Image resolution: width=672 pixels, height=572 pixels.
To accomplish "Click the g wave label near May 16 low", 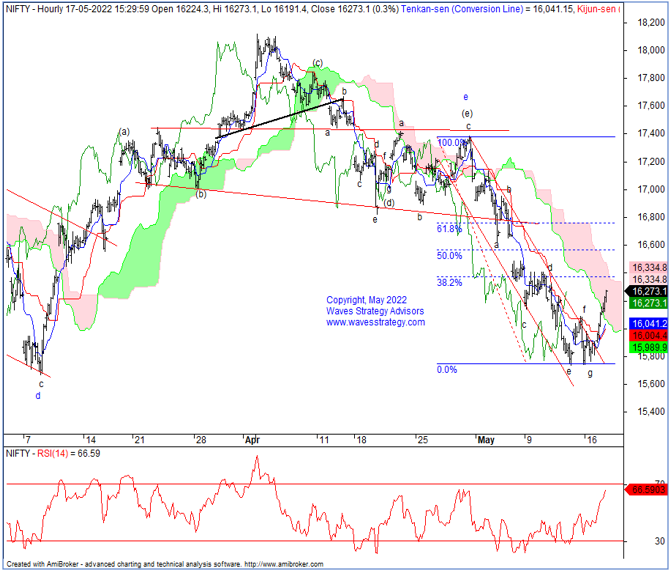I will point(590,374).
